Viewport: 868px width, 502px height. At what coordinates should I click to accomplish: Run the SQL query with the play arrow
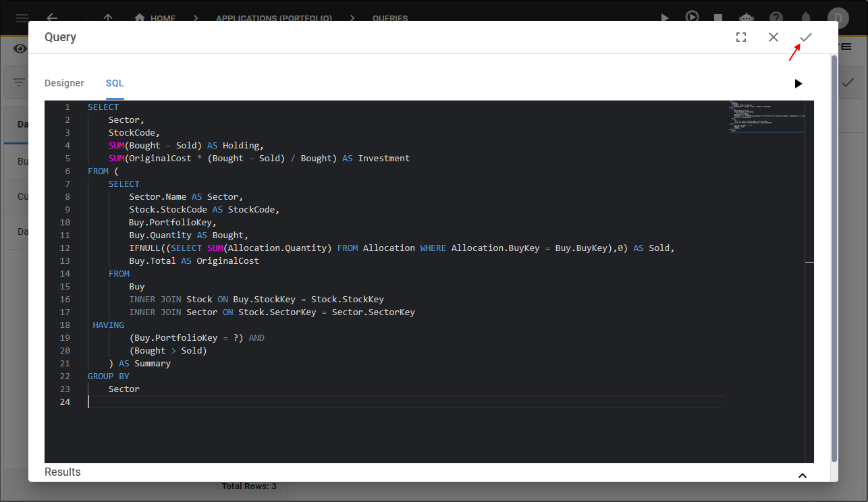(x=798, y=84)
